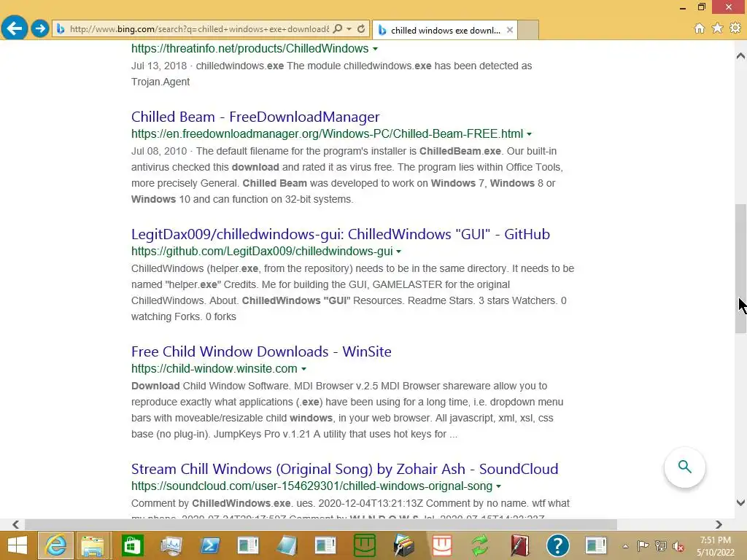This screenshot has width=747, height=560.
Task: Expand the github.com URL dropdown arrow
Action: tap(399, 252)
